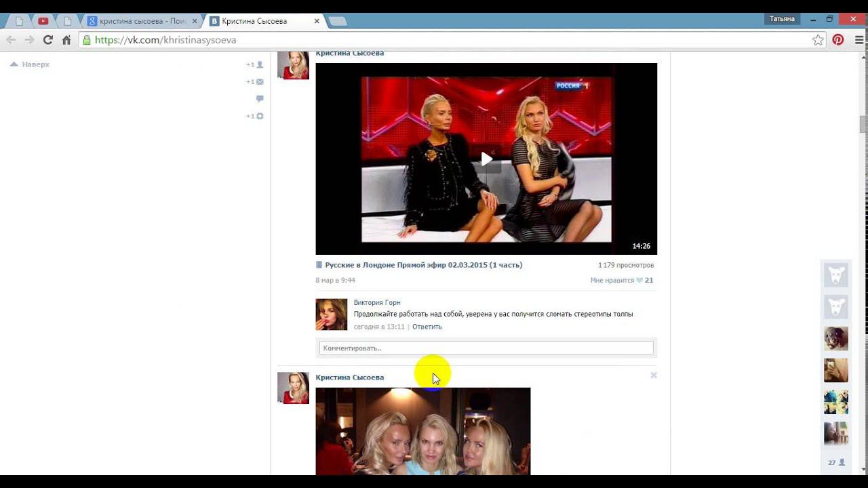Image resolution: width=868 pixels, height=488 pixels.
Task: Switch to the кристина сысоева Google search tab
Action: pyautogui.click(x=142, y=21)
